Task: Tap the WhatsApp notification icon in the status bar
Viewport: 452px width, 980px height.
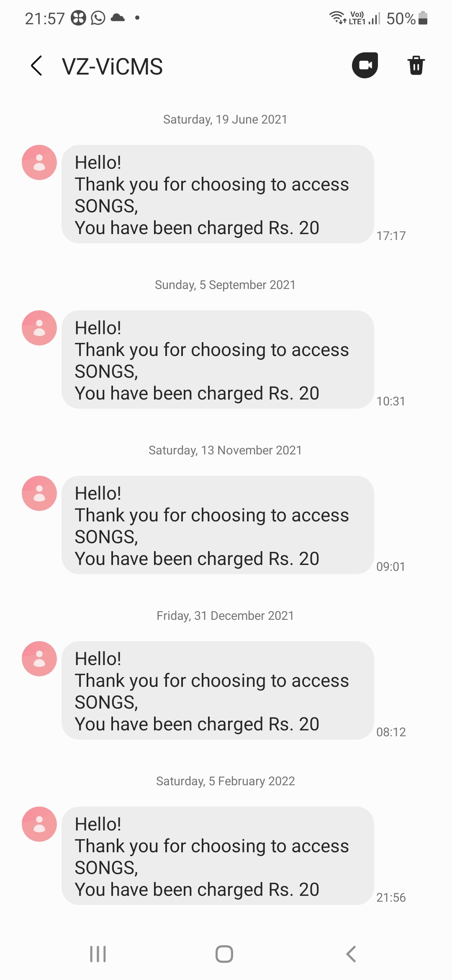Action: 98,18
